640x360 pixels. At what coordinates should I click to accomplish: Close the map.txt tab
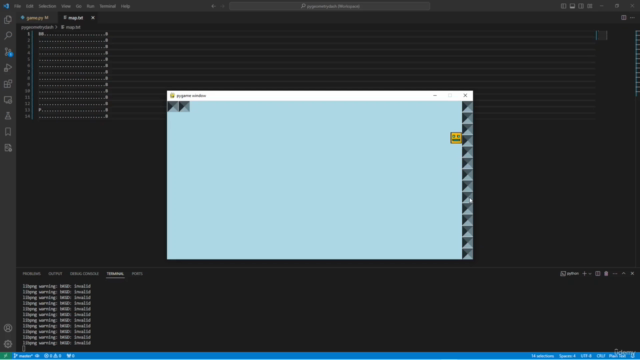pos(93,18)
